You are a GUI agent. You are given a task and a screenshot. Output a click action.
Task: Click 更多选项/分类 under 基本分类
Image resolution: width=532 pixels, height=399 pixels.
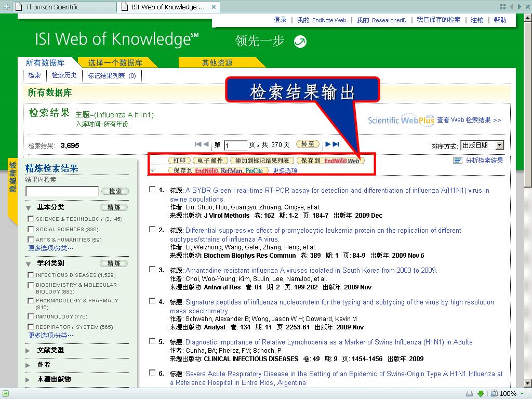[51, 248]
